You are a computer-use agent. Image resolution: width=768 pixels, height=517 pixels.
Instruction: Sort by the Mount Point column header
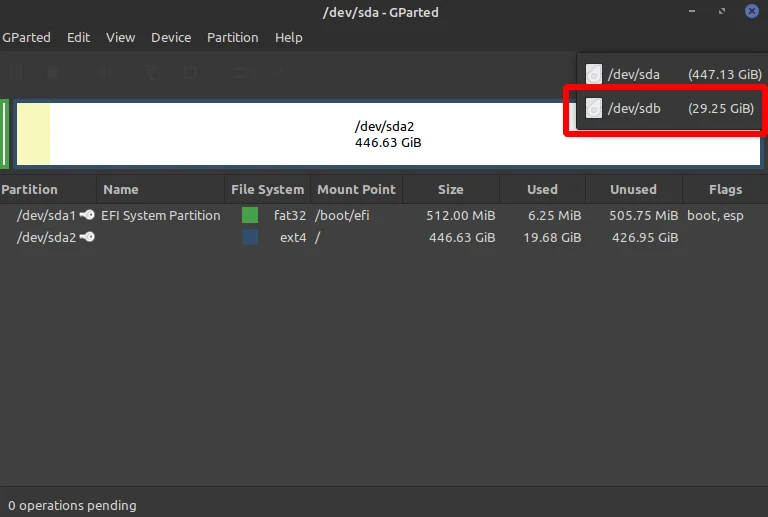click(x=356, y=189)
